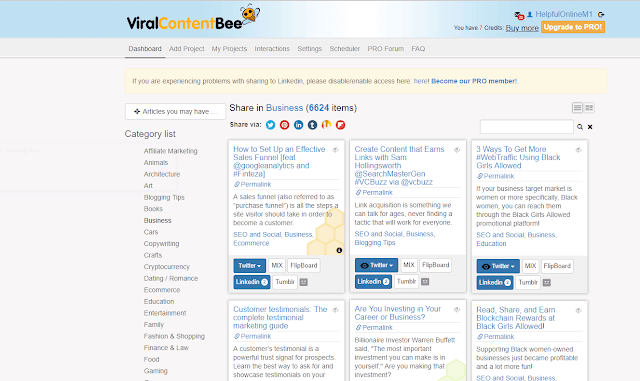Open FAQ tab
The height and width of the screenshot is (381, 640).
coord(418,49)
